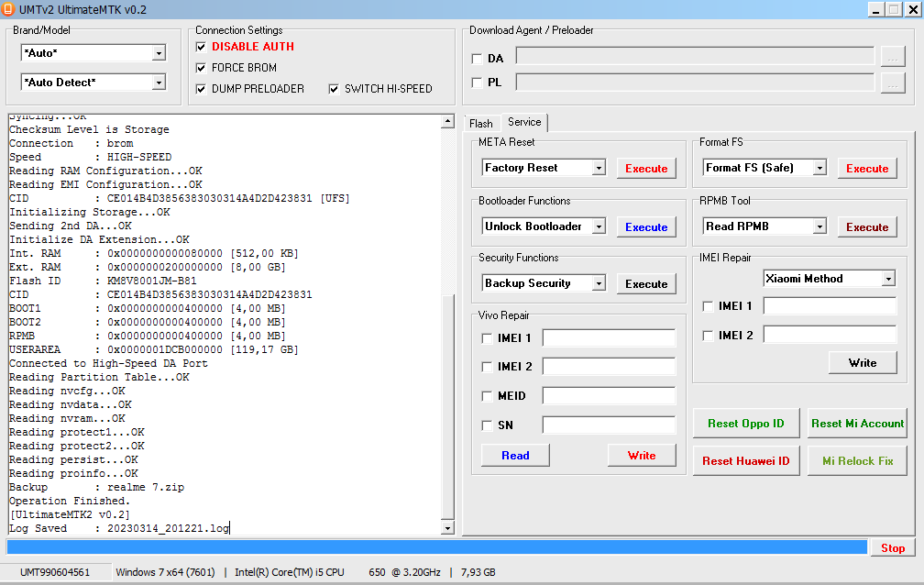Click 'Backup : realme 7.zip' log line
Image resolution: width=924 pixels, height=585 pixels.
[96, 487]
